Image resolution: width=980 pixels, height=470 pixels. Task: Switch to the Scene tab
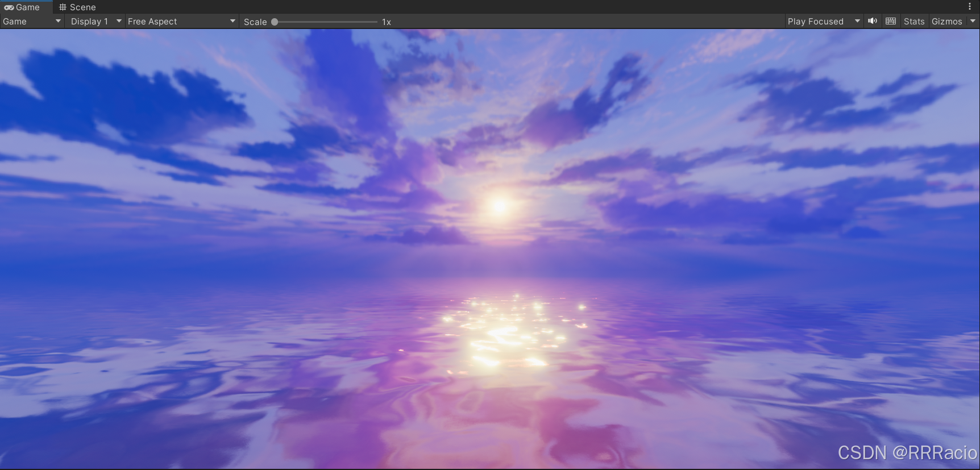(x=78, y=7)
